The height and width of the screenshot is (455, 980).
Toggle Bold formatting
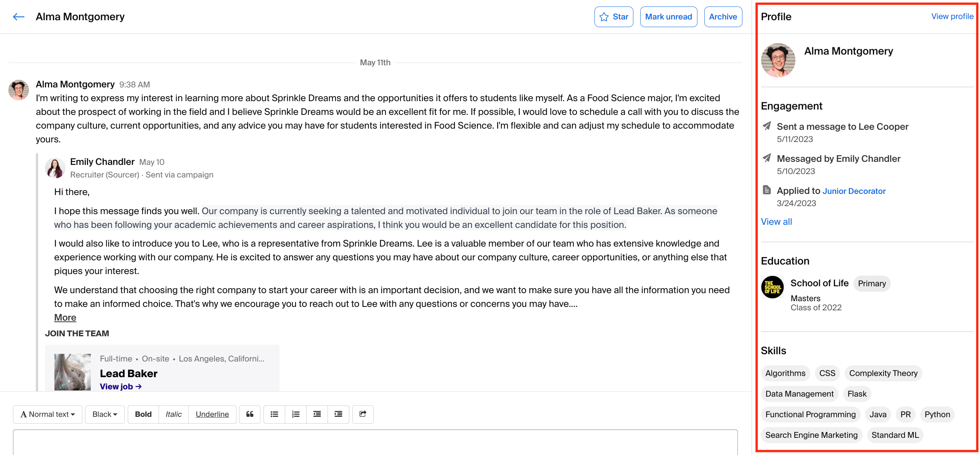click(143, 415)
